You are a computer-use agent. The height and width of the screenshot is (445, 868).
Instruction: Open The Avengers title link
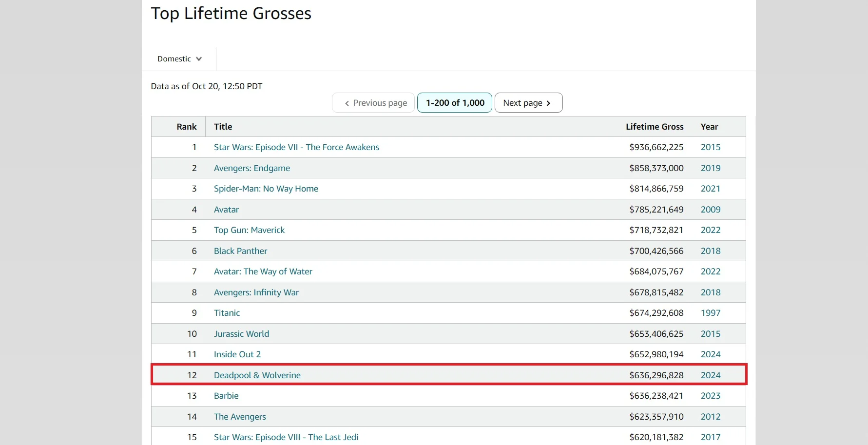240,417
